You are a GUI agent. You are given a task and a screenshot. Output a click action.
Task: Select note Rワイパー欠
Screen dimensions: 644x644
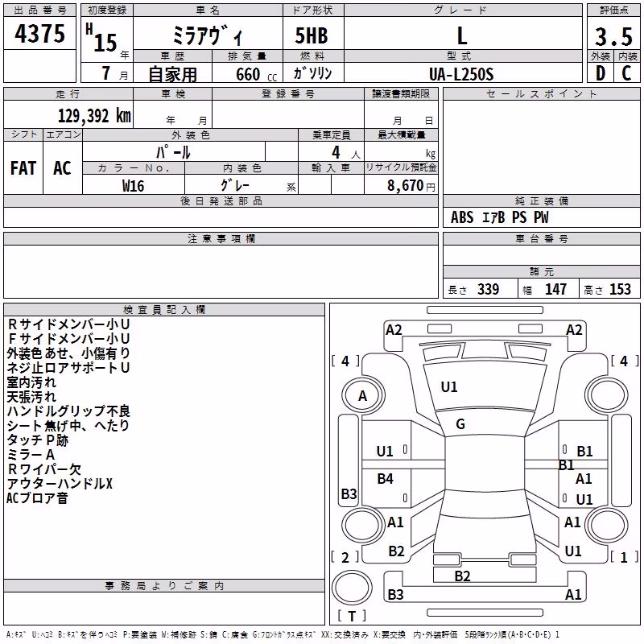coord(44,469)
